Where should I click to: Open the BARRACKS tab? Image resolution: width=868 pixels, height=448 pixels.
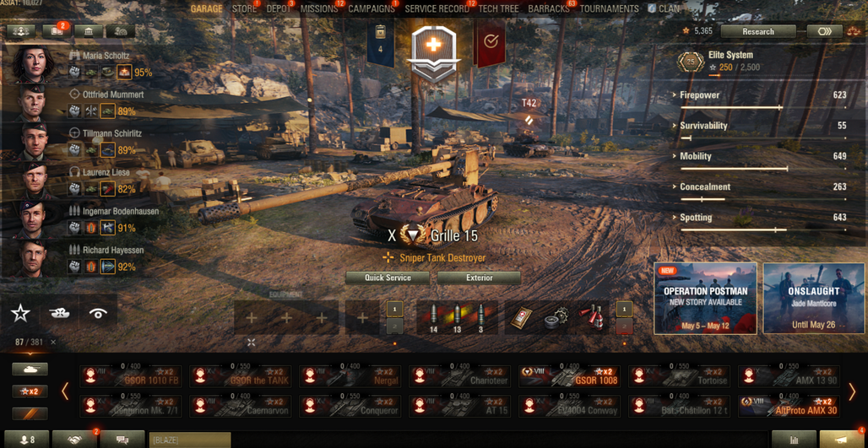point(549,8)
